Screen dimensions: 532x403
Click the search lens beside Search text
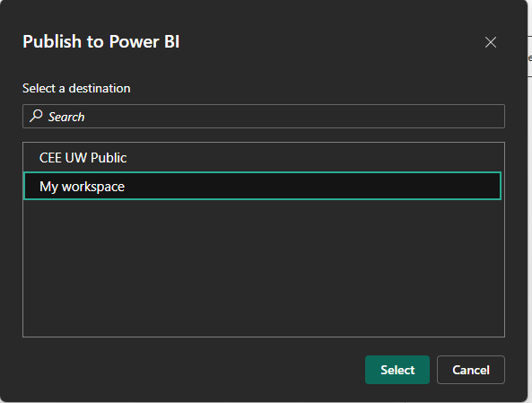click(36, 116)
